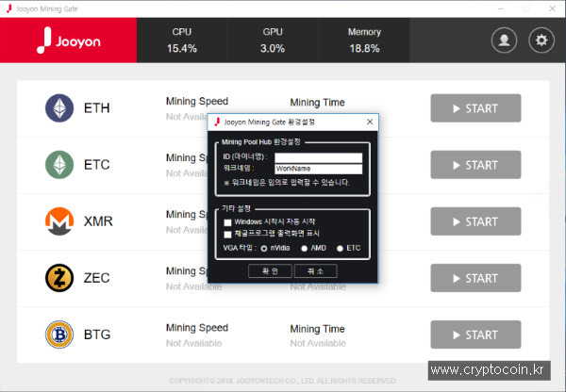Enable Windows 시작시 자동 시작 checkbox

tap(227, 222)
